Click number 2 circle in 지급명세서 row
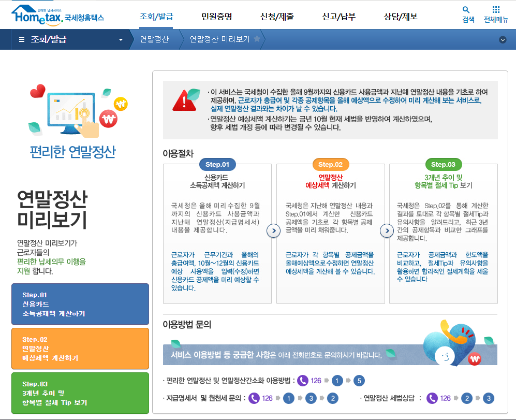The image size is (516, 420). click(x=333, y=398)
